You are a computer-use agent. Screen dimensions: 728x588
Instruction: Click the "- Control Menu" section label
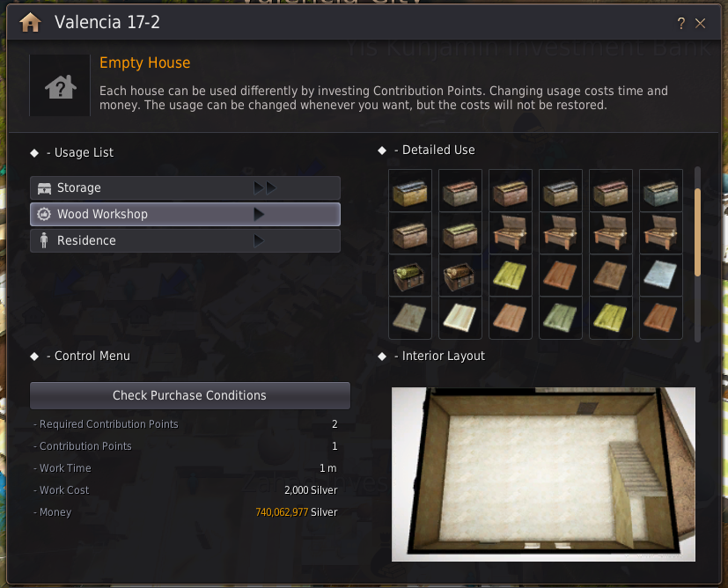click(88, 356)
